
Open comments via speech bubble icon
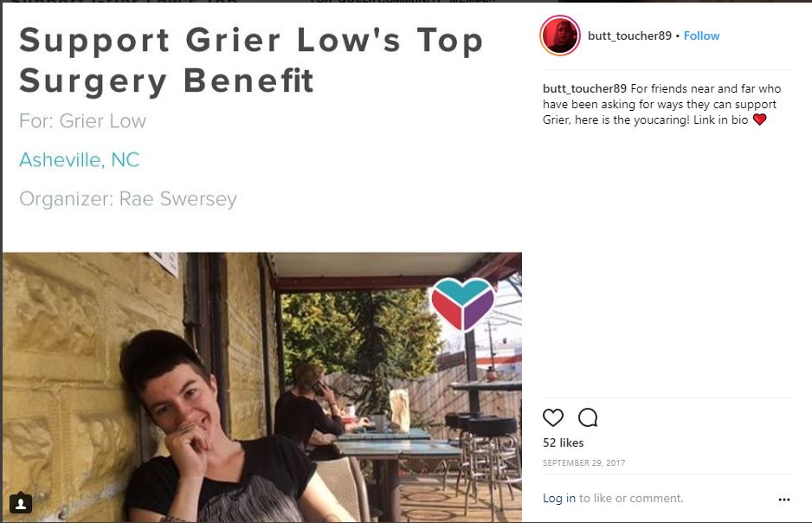tap(588, 417)
